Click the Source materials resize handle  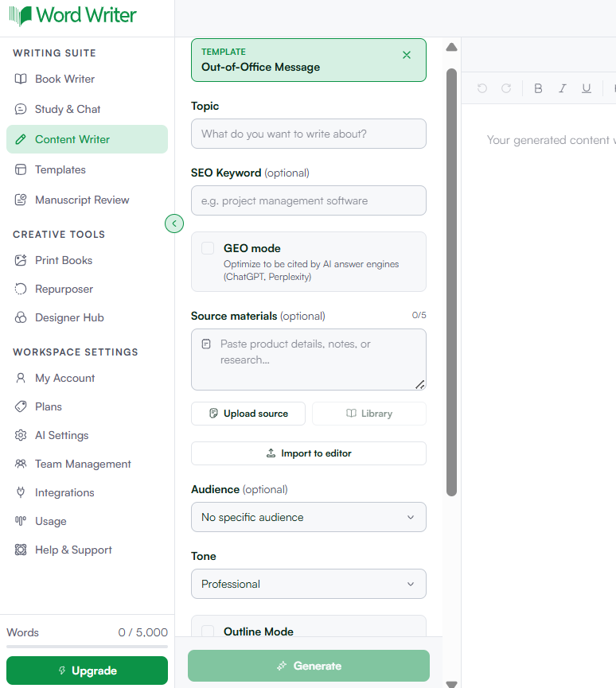click(420, 384)
